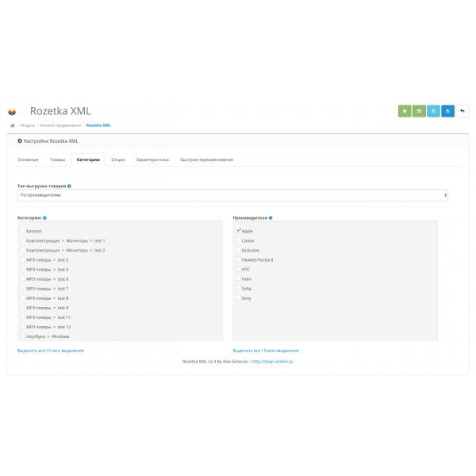
Task: Check Ноутбуки > Windows checkbox
Action: coord(23,336)
